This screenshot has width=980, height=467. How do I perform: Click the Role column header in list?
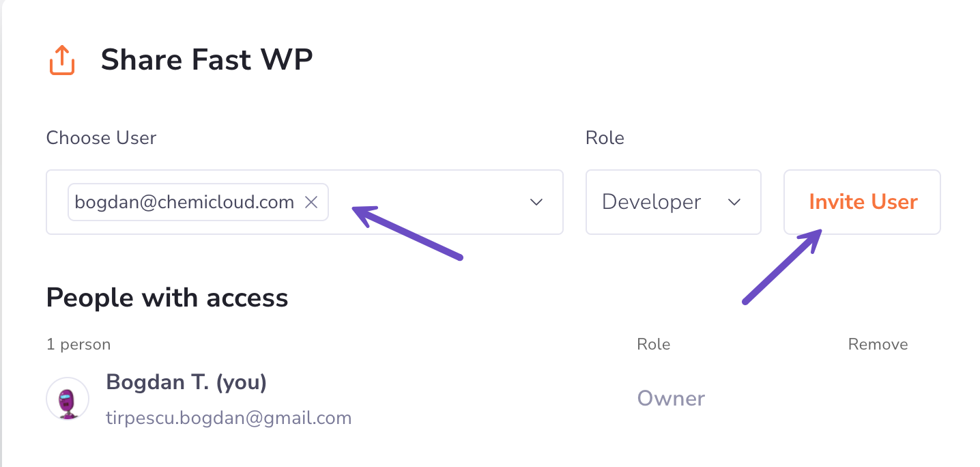653,344
